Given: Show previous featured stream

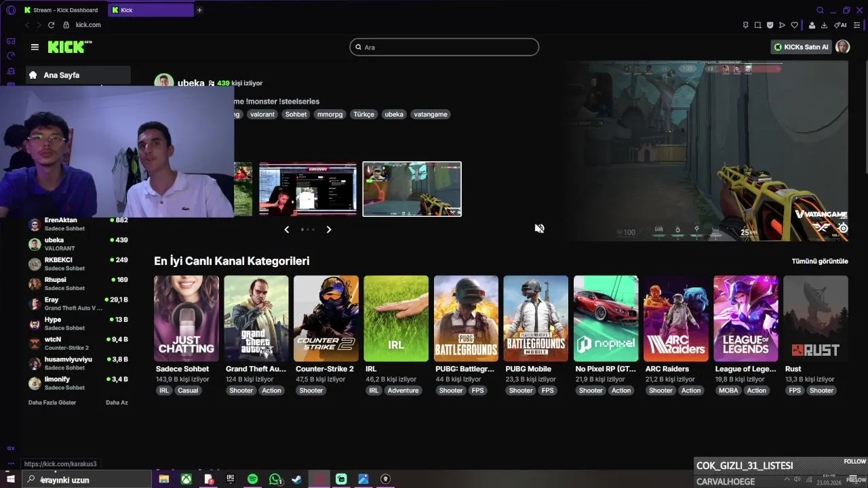Looking at the screenshot, I should point(286,230).
